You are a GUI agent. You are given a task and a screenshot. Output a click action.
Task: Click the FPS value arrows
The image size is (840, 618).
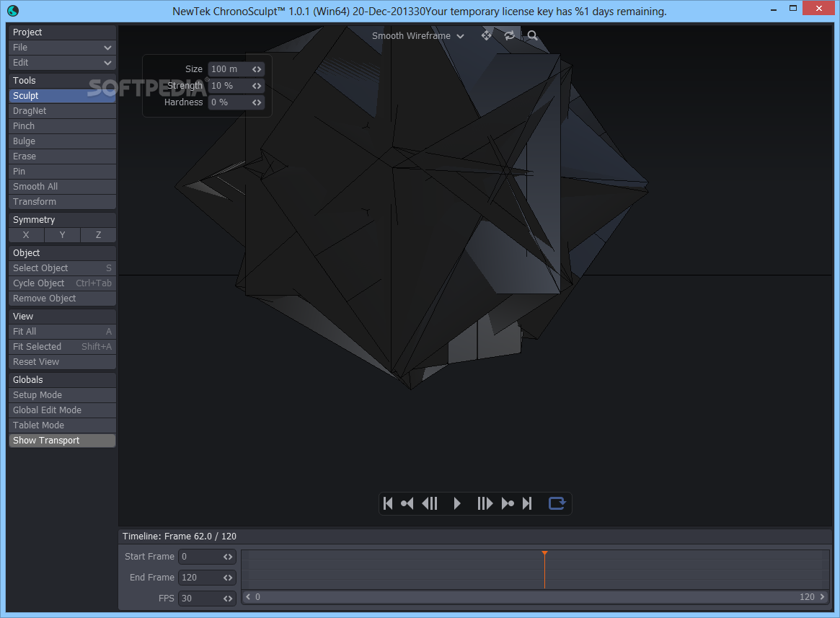coord(228,599)
